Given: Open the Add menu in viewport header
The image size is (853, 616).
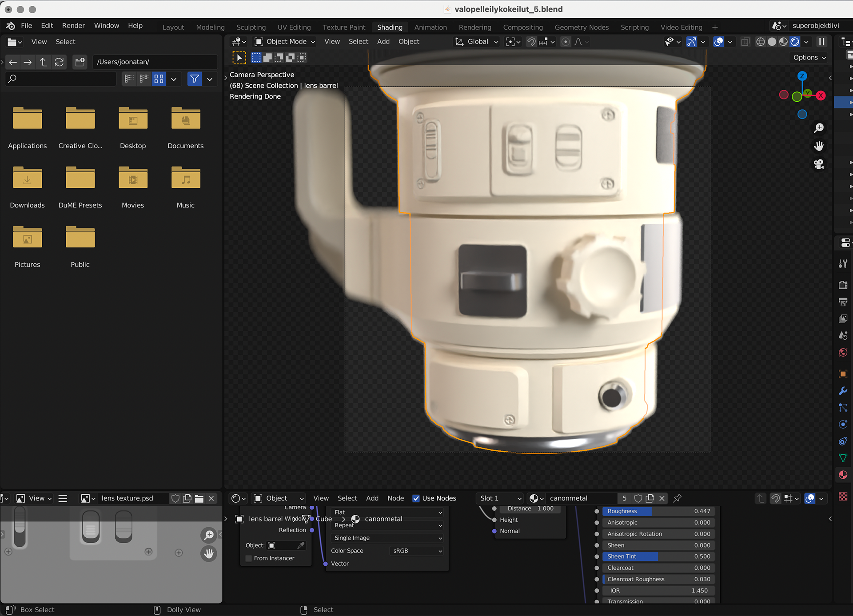Looking at the screenshot, I should 383,42.
